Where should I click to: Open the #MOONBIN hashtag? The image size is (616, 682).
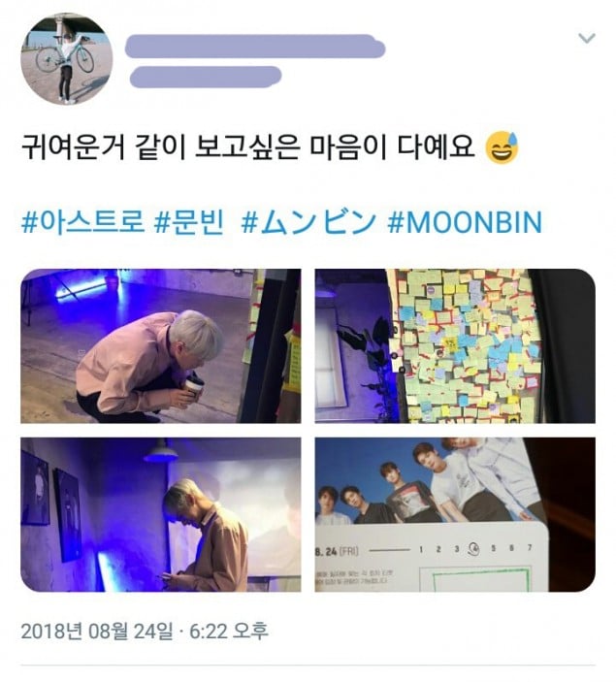[465, 222]
